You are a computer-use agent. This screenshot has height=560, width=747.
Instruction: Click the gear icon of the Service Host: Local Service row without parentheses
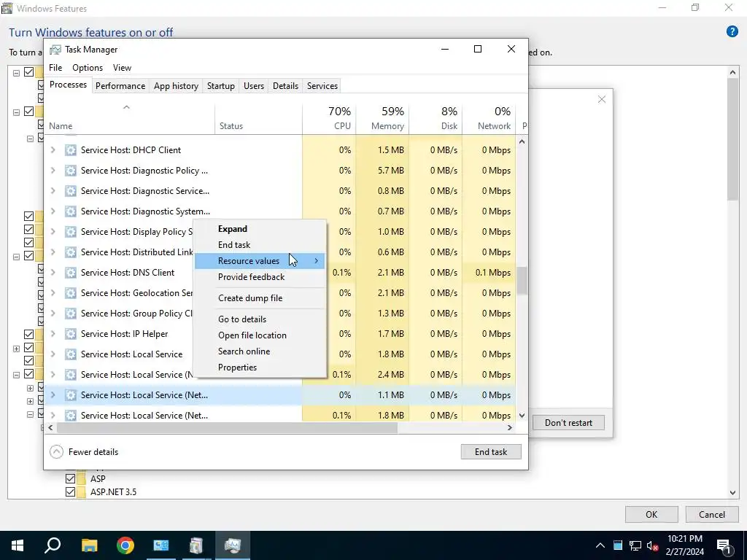(x=71, y=354)
